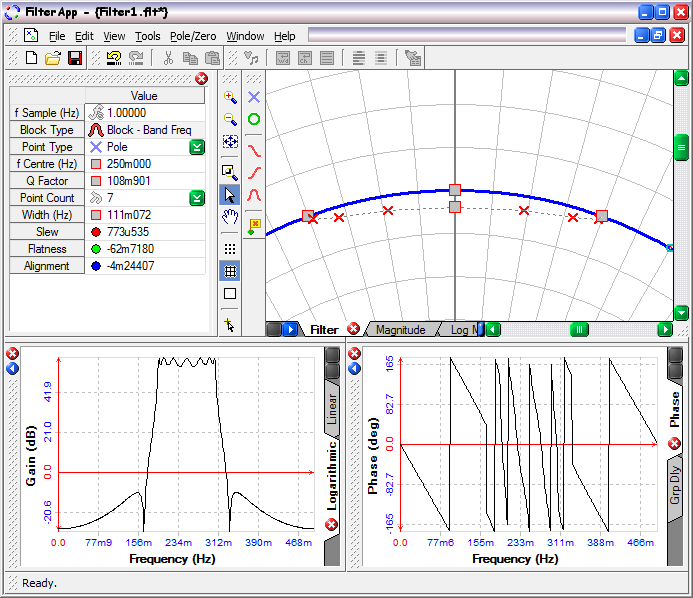The height and width of the screenshot is (598, 693).
Task: Select the band-pass curve block tool
Action: pyautogui.click(x=254, y=195)
